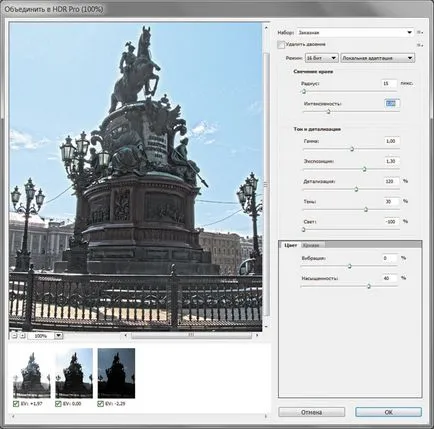
Task: Open the preset options menu icon
Action: click(420, 33)
